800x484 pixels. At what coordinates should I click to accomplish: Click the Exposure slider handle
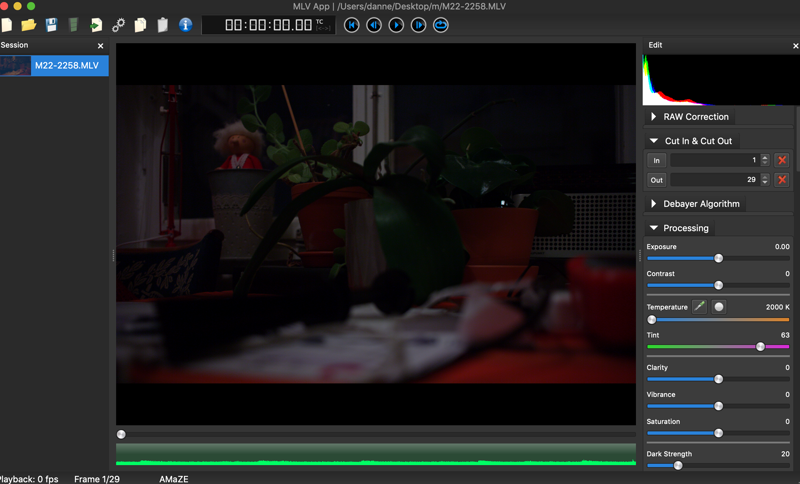click(718, 258)
